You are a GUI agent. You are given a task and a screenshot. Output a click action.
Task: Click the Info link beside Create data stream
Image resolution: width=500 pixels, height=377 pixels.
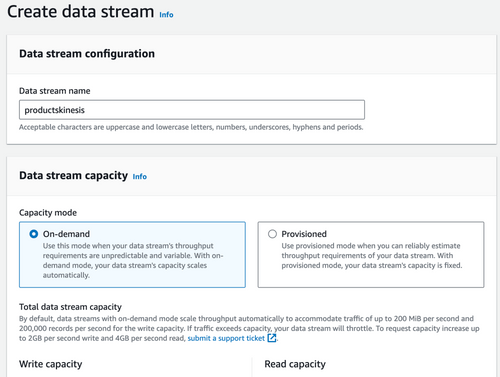(166, 15)
